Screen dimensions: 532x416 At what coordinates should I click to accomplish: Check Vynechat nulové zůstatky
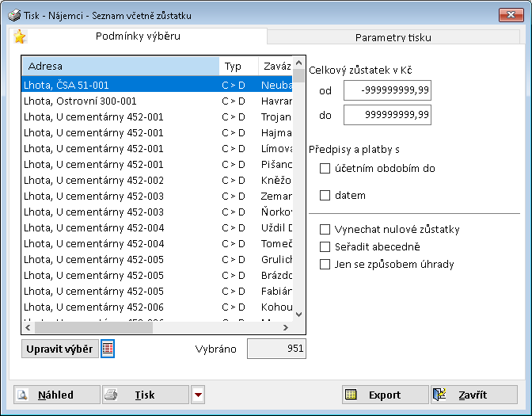click(x=325, y=230)
